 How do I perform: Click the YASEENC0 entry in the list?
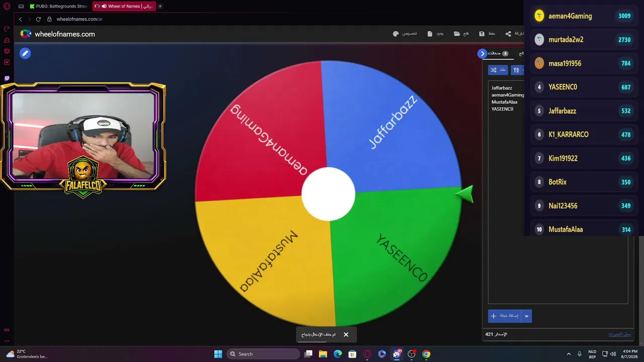502,109
